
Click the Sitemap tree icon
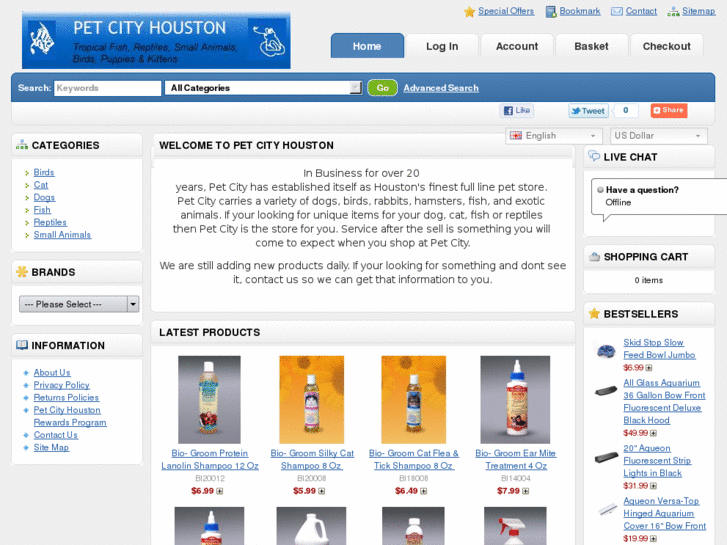point(673,12)
